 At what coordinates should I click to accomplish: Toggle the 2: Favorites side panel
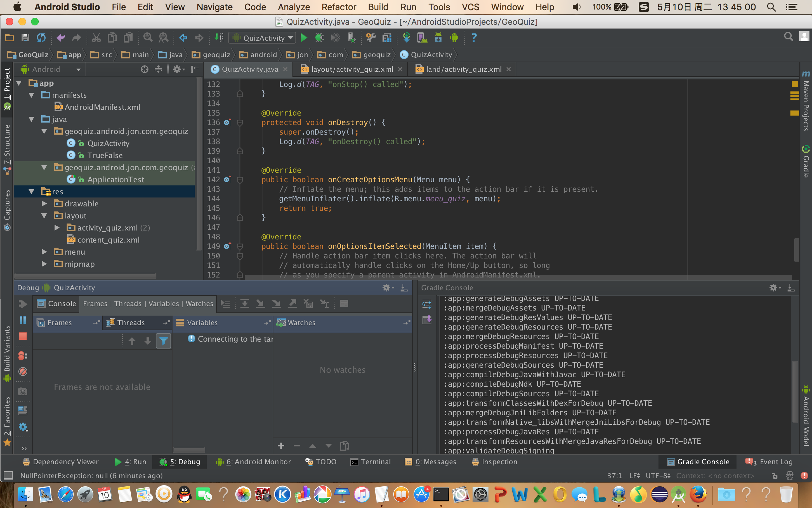point(7,422)
